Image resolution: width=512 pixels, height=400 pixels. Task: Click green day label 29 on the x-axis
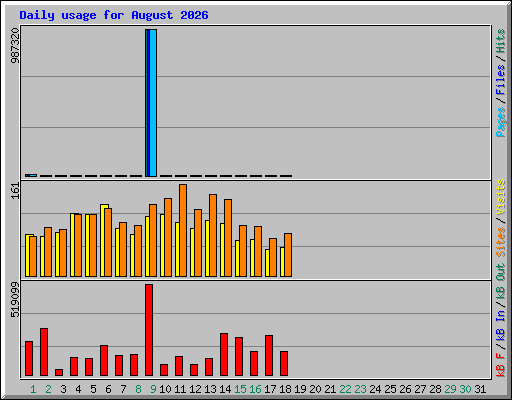[450, 389]
